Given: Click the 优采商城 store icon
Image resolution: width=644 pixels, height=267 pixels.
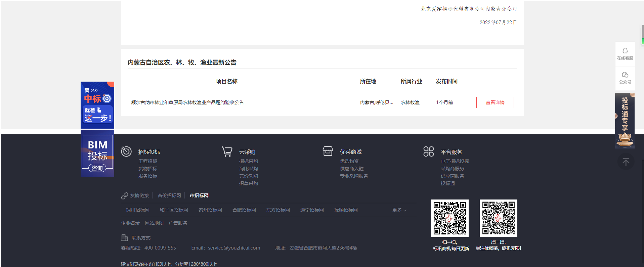Looking at the screenshot, I should coord(328,151).
